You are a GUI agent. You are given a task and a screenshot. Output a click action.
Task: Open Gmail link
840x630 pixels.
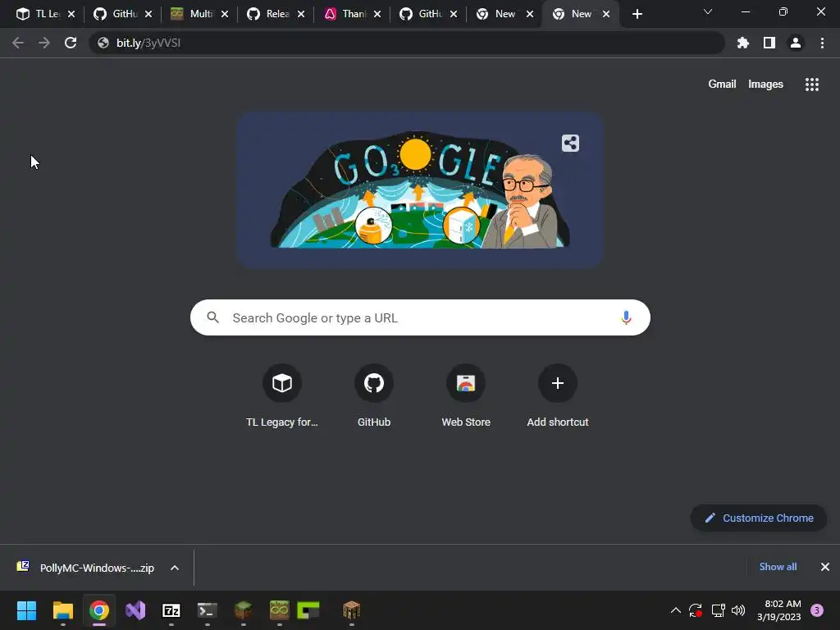coord(722,84)
